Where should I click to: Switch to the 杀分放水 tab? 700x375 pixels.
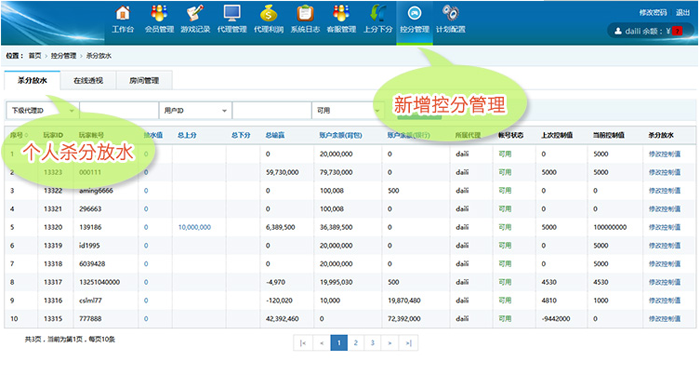tap(32, 80)
